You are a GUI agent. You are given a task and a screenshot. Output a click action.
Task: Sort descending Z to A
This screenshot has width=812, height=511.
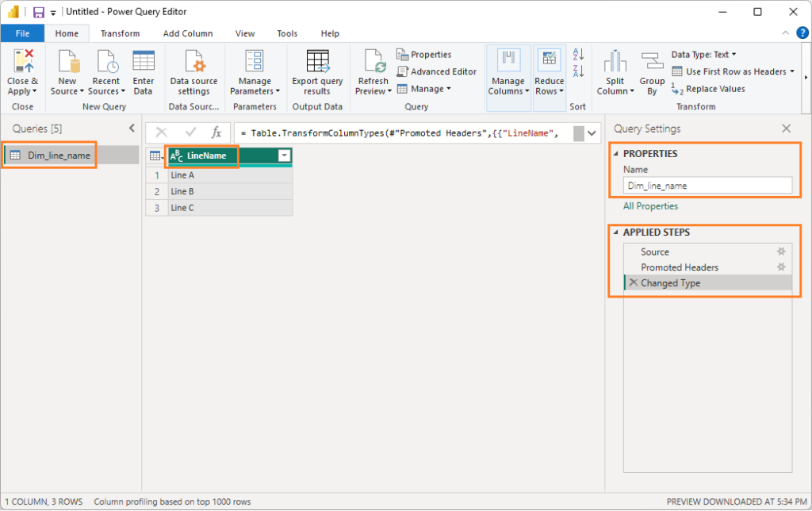(x=578, y=71)
